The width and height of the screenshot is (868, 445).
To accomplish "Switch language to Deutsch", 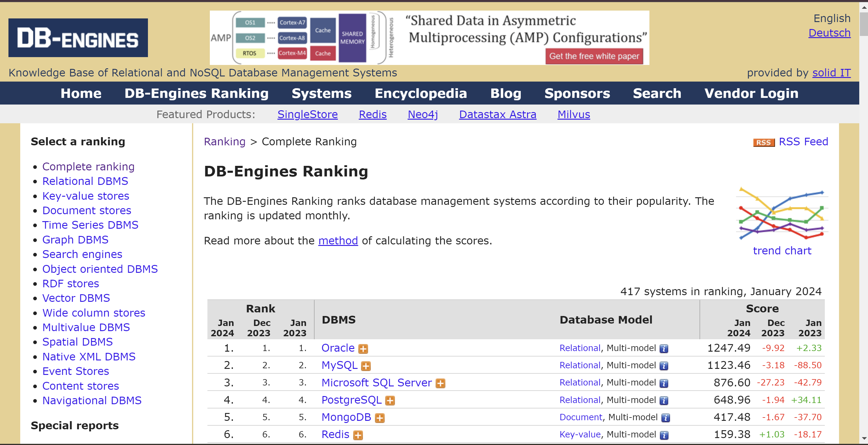I will coord(829,33).
